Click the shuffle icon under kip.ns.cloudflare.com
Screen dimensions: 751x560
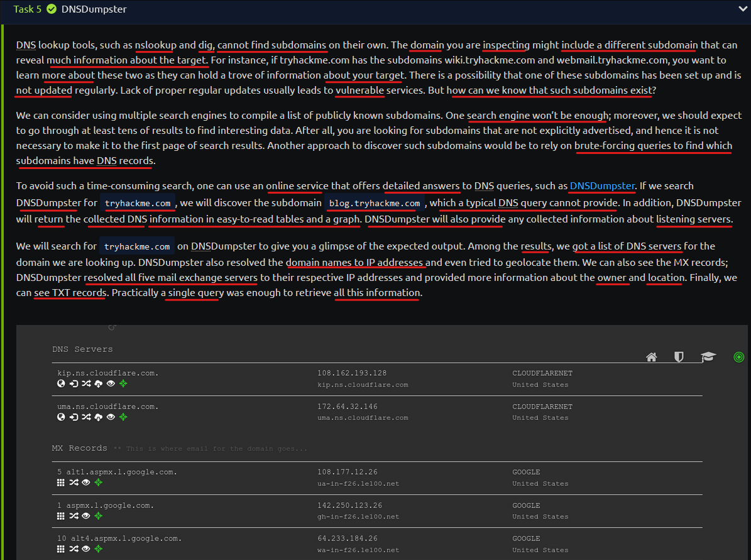[x=86, y=384]
